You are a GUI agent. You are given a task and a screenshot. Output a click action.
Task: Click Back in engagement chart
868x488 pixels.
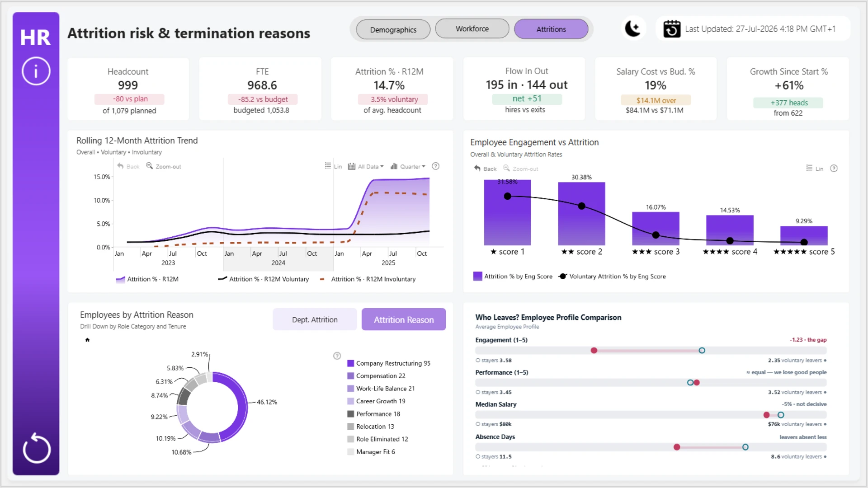tap(486, 169)
